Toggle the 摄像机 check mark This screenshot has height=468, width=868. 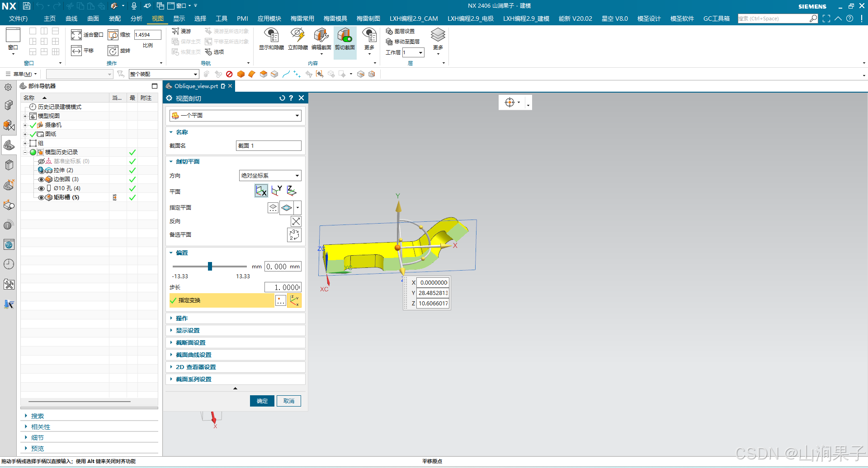tap(33, 125)
